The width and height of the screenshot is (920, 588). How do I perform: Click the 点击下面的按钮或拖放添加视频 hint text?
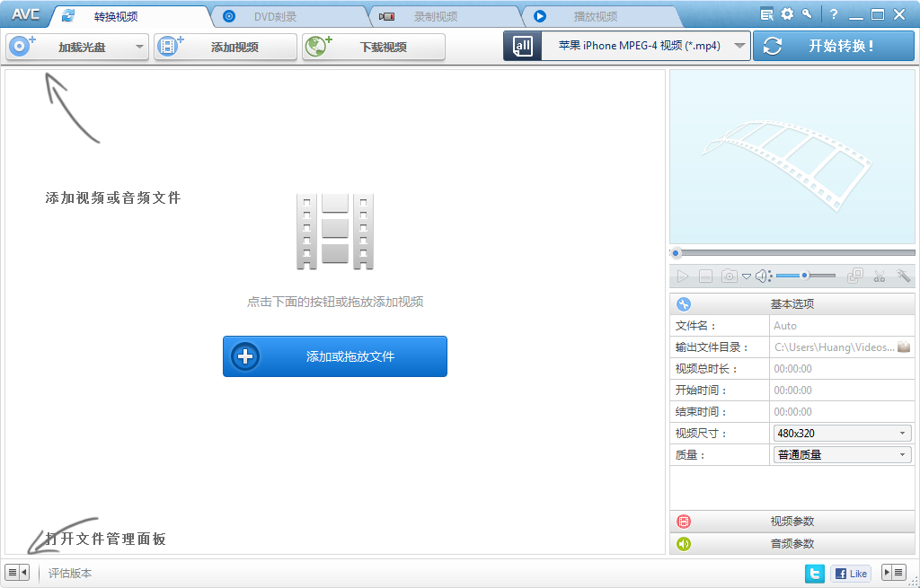(x=335, y=302)
